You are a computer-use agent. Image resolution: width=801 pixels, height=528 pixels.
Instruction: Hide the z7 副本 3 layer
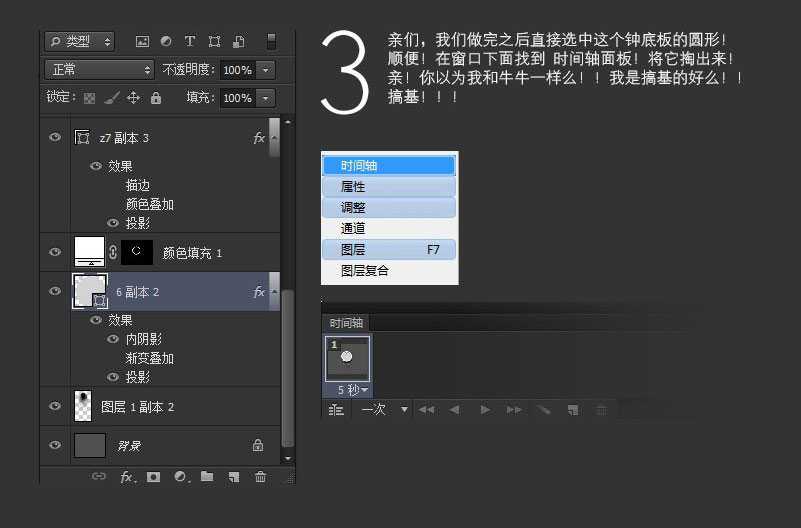(x=55, y=138)
